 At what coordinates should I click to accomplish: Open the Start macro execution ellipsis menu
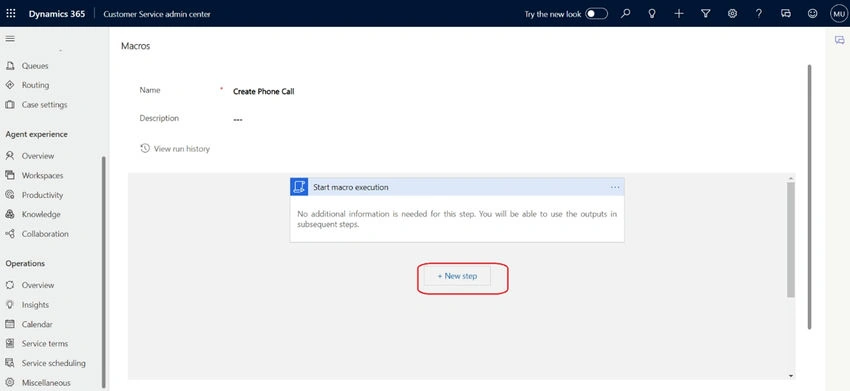tap(615, 187)
